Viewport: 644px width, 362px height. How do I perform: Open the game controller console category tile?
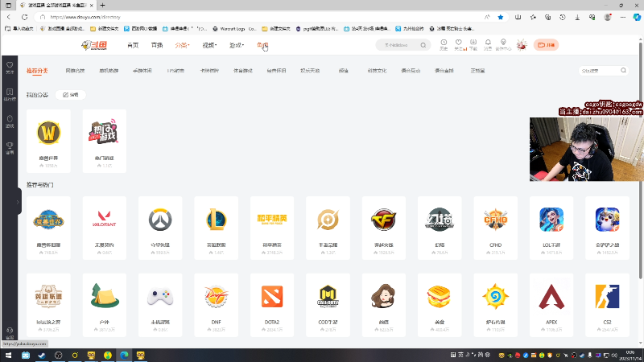click(x=160, y=305)
